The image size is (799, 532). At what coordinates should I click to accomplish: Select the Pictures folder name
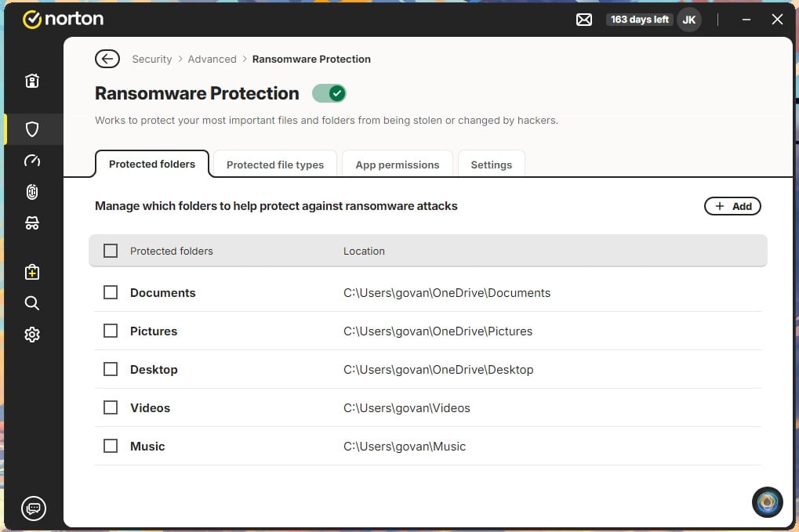tap(154, 331)
